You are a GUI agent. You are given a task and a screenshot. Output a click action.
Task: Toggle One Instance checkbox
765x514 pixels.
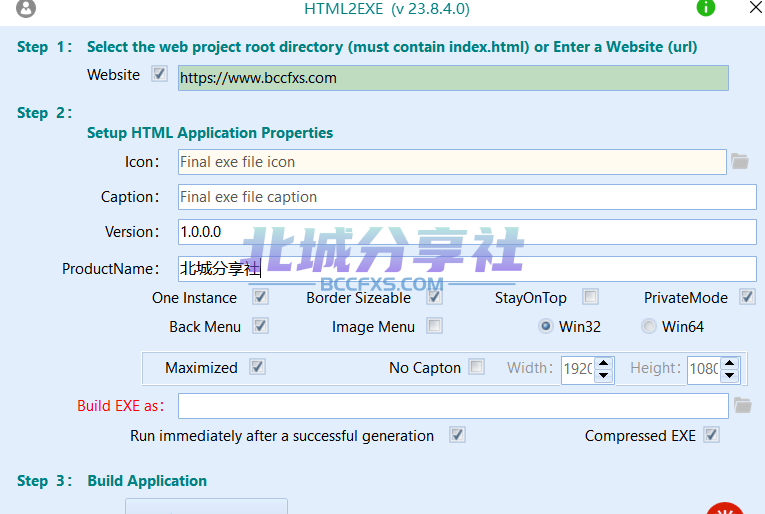pos(260,297)
